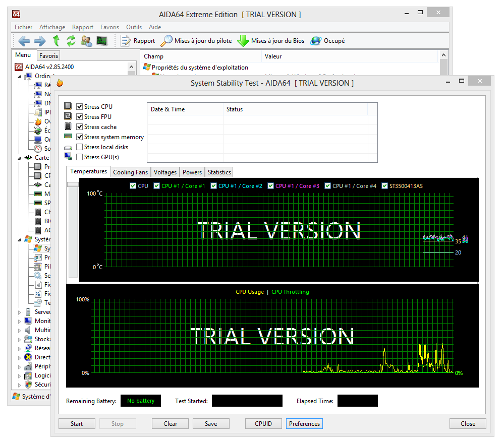Click the CPU chip icon beside Stress CPU

[68, 106]
